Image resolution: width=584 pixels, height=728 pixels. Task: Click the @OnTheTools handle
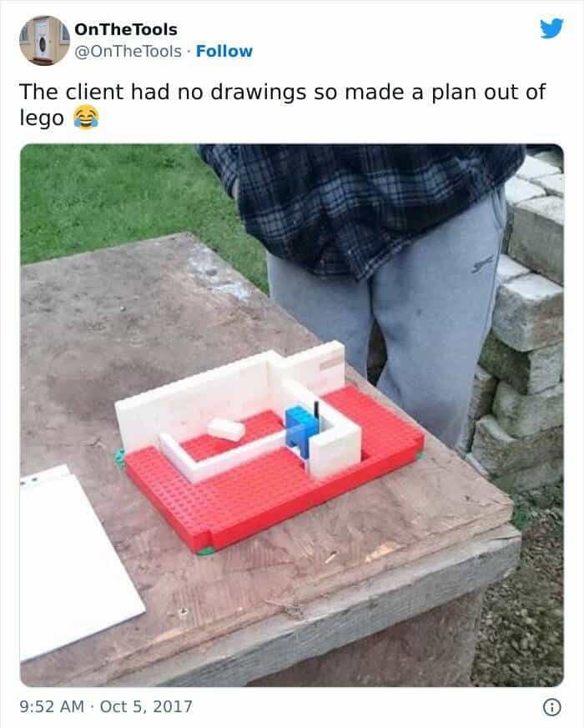128,51
